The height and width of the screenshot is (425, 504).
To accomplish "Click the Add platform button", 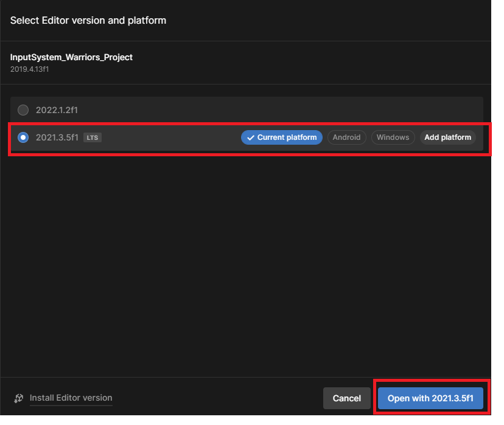I will coord(447,137).
